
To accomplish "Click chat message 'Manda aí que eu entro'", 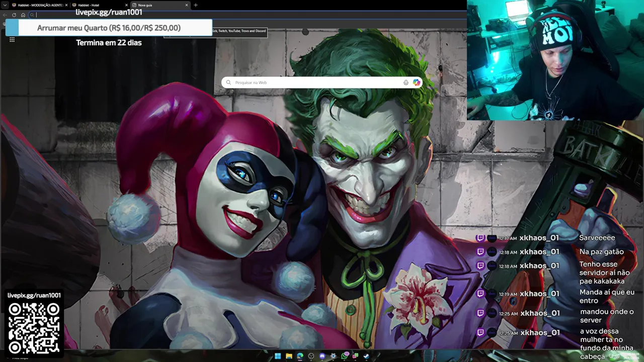I will [x=607, y=296].
